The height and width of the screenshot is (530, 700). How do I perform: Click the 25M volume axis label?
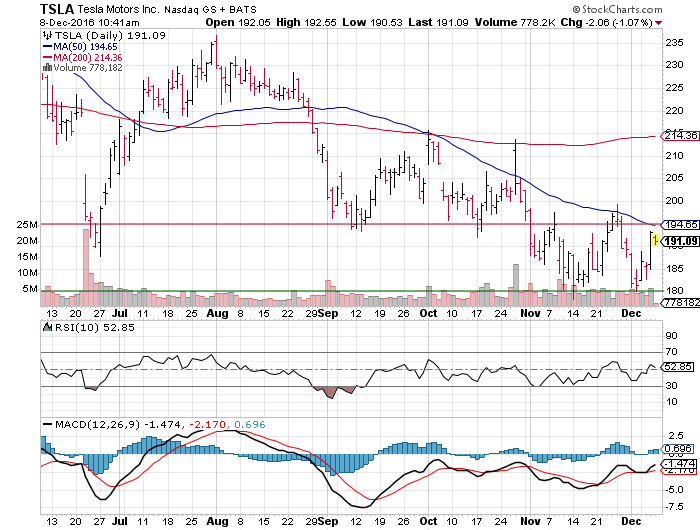coord(27,225)
